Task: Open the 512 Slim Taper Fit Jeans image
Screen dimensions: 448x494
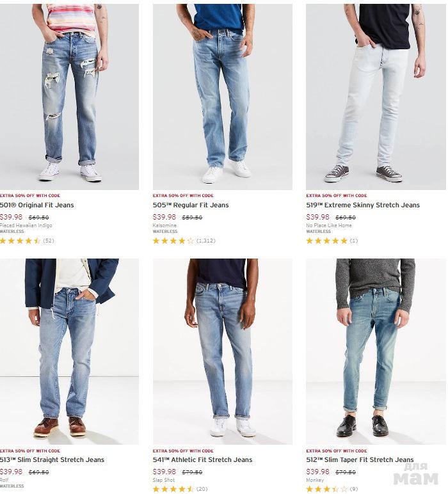Action: click(376, 351)
